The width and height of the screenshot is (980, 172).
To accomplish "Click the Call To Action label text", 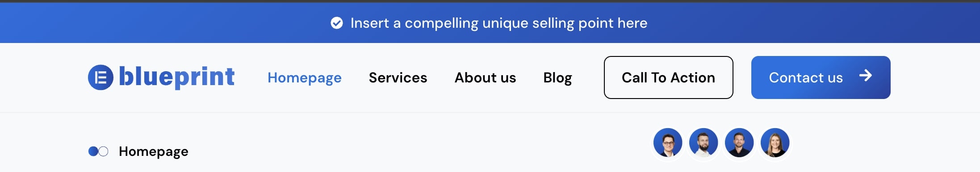I will (669, 77).
